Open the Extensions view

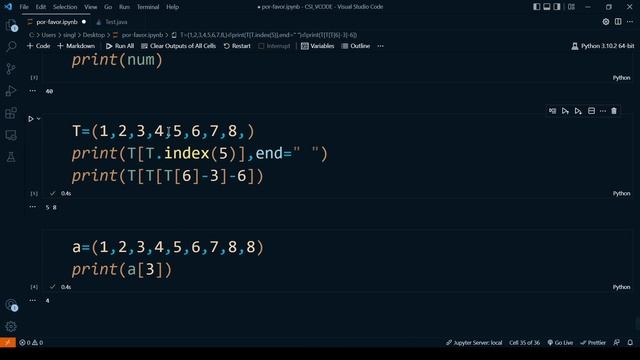pos(11,113)
